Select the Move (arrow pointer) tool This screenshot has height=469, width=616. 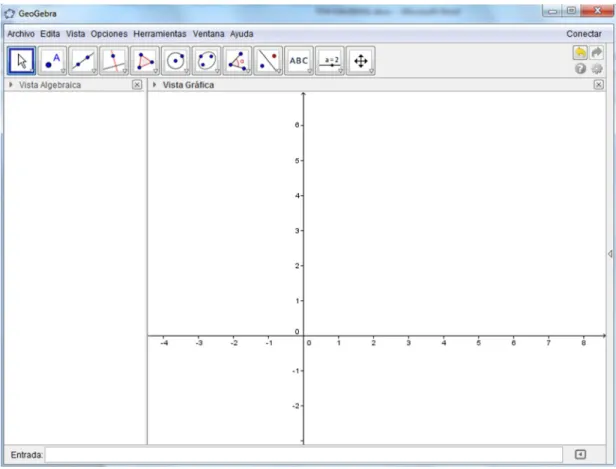[21, 60]
